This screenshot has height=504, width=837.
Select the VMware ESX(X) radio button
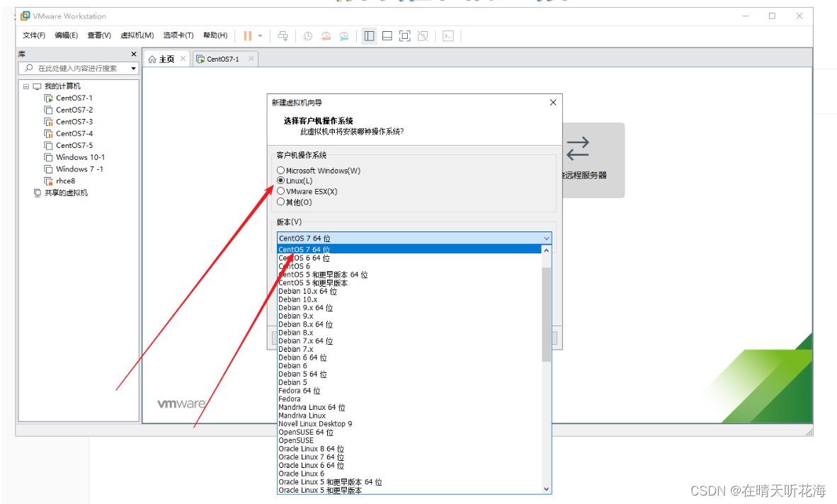point(281,191)
